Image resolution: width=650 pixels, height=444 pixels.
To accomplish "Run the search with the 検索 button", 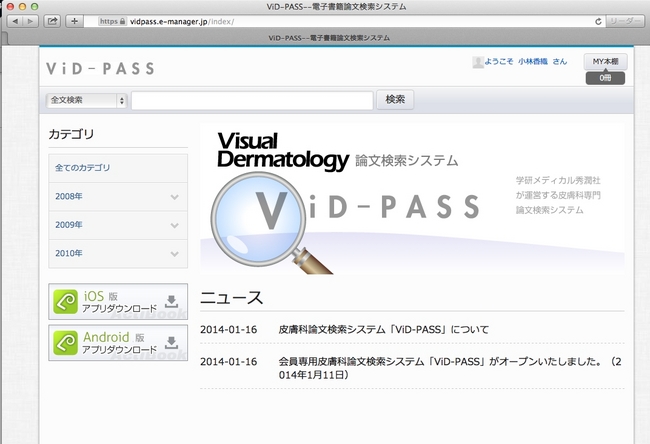I will 395,99.
